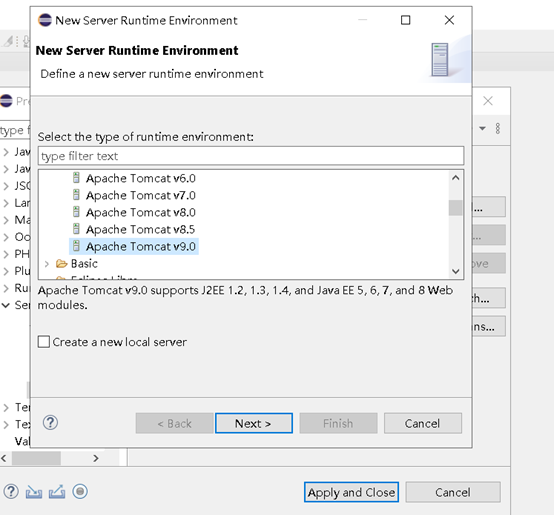Click the oomph preference recorder icon

[80, 491]
